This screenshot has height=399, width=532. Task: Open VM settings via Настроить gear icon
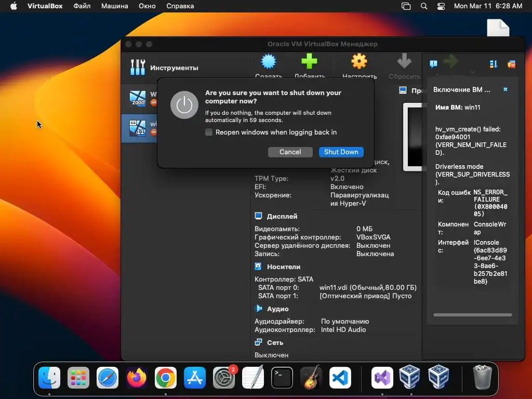tap(359, 61)
